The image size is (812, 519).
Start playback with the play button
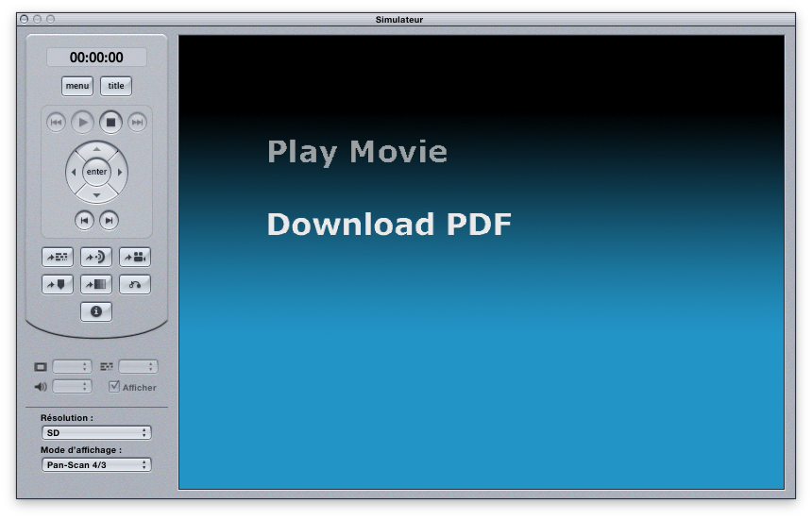point(82,123)
